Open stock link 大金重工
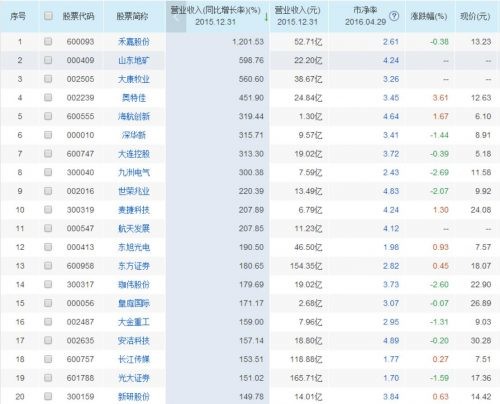The height and width of the screenshot is (404, 500). coord(134,322)
